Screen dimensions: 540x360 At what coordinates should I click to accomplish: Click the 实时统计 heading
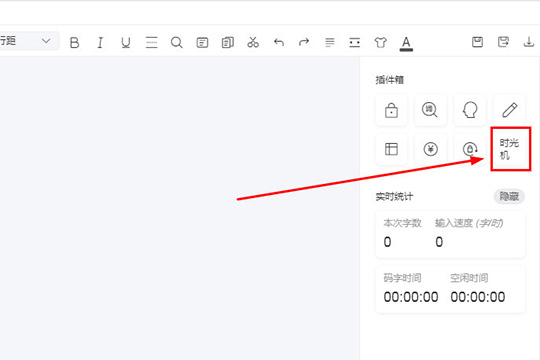[x=394, y=196]
